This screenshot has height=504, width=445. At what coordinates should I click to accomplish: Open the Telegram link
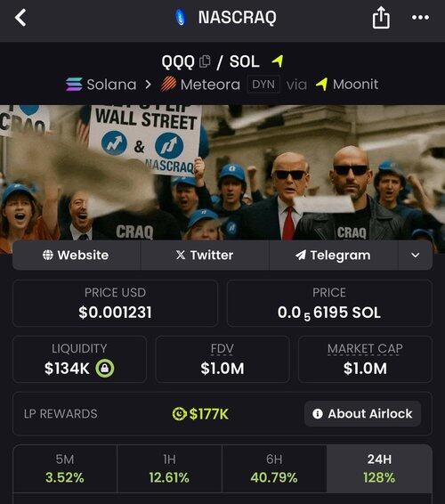(x=333, y=256)
